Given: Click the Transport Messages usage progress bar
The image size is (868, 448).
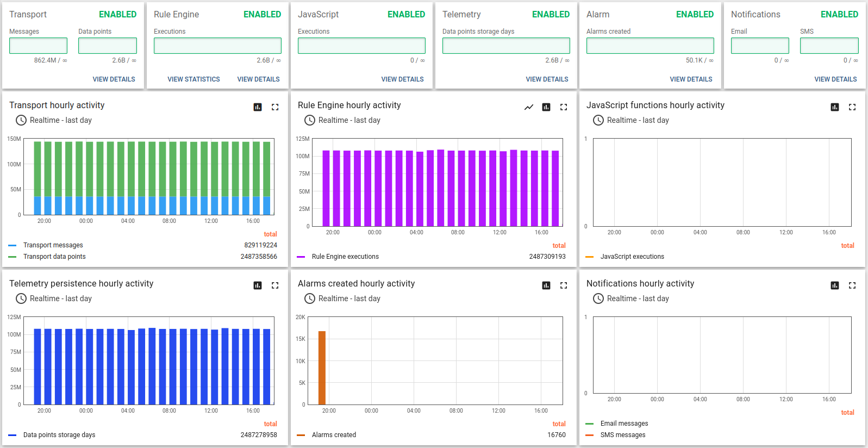Looking at the screenshot, I should click(38, 46).
